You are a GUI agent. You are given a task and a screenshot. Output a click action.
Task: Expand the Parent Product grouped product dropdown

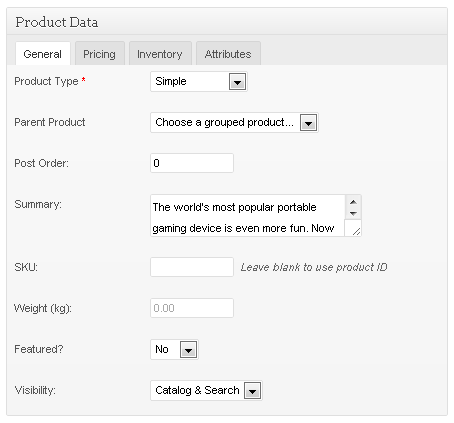pyautogui.click(x=234, y=123)
